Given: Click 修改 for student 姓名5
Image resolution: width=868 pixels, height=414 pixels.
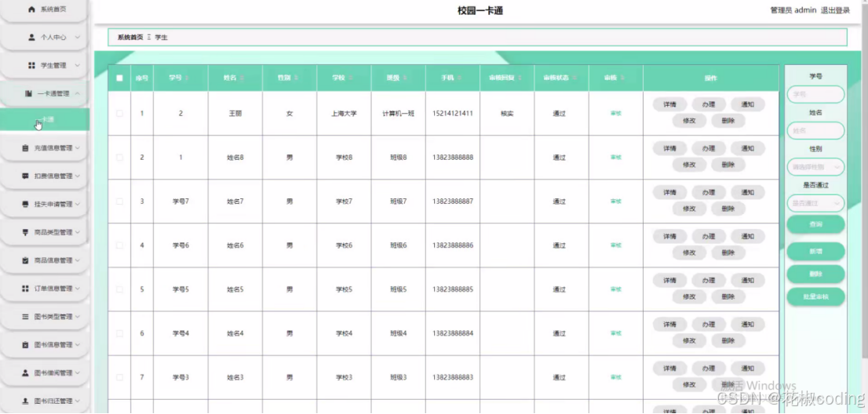Looking at the screenshot, I should coord(689,296).
